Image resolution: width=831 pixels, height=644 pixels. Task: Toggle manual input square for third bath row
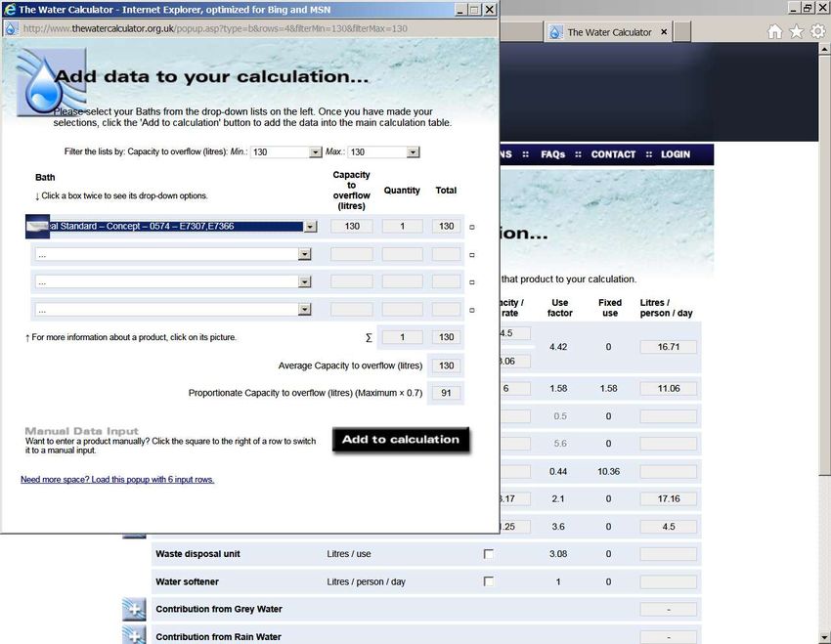click(x=472, y=282)
